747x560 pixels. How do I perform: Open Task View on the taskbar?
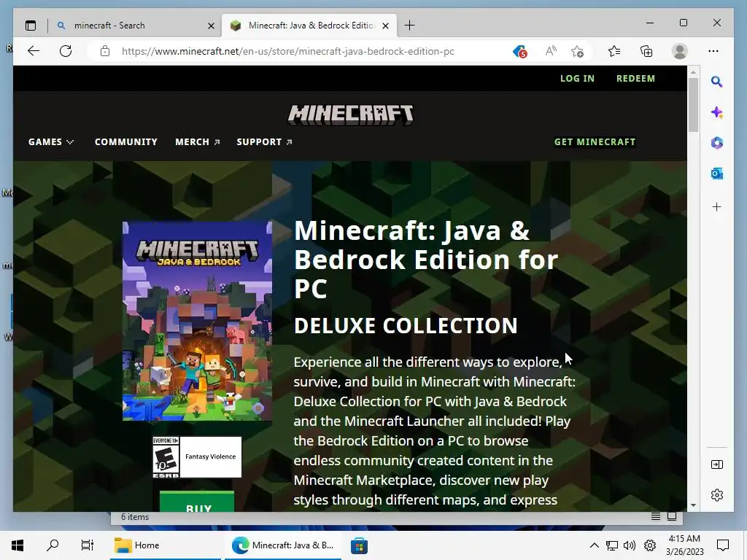click(88, 545)
